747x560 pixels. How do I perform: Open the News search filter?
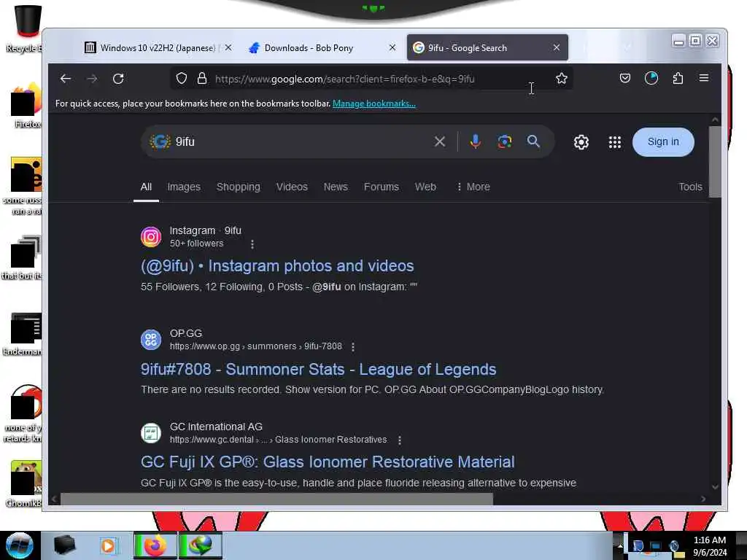(x=336, y=187)
